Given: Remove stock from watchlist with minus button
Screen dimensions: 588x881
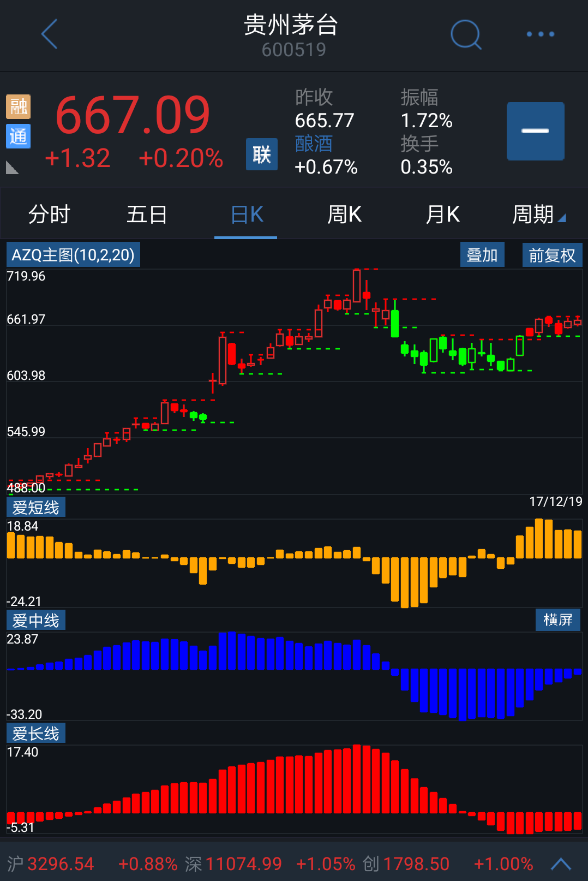Looking at the screenshot, I should 535,131.
